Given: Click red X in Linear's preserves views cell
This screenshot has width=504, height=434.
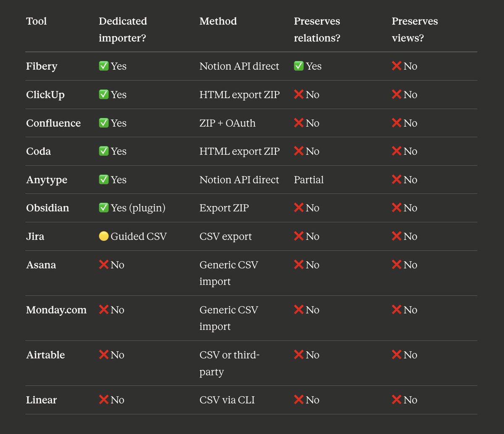Looking at the screenshot, I should (396, 400).
